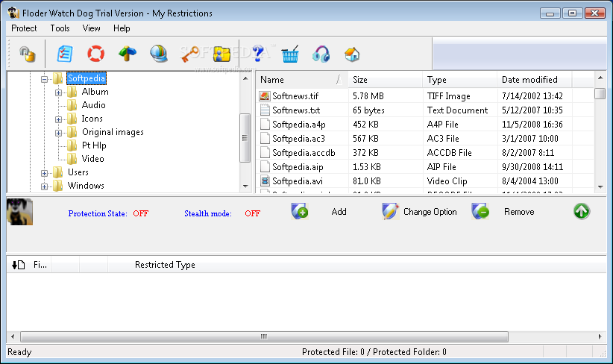Click the shield plus icon beside Add
Image resolution: width=613 pixels, height=364 pixels.
(x=300, y=212)
